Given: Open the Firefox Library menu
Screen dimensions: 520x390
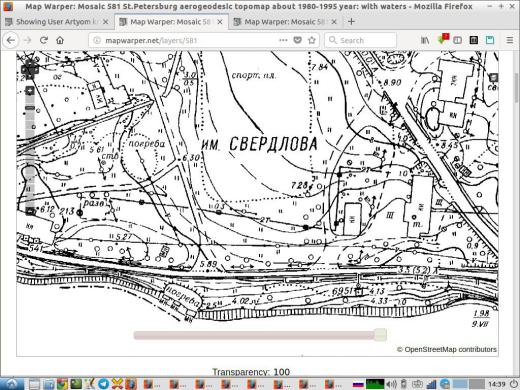Looking at the screenshot, I should pos(425,40).
